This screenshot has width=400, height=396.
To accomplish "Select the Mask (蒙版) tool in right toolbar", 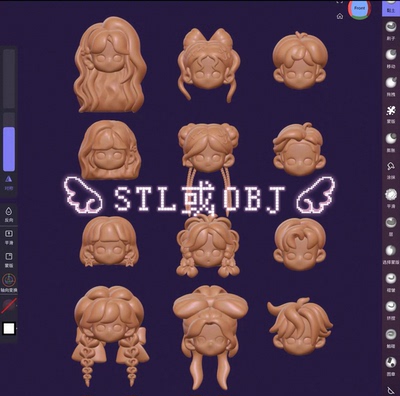I will [391, 113].
